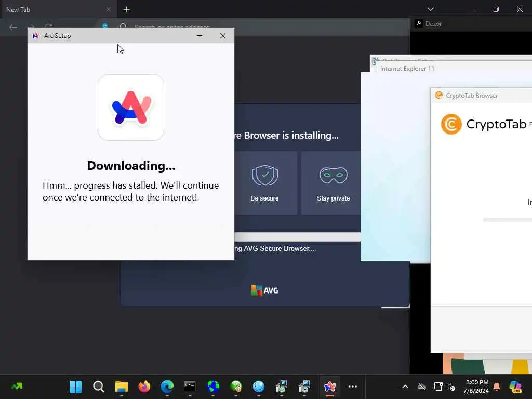Click Browser is installing heading in AVG
Viewport: 532px width, 399px height.
286,136
